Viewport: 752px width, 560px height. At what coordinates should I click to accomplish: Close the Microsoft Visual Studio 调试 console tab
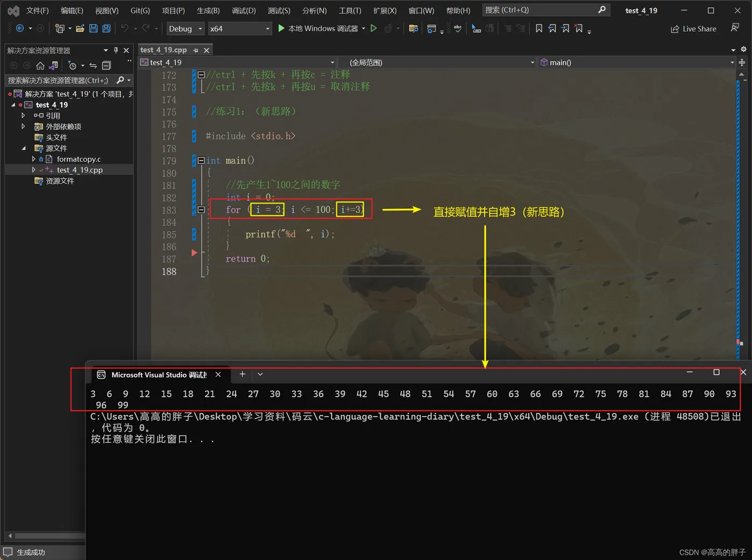point(218,374)
